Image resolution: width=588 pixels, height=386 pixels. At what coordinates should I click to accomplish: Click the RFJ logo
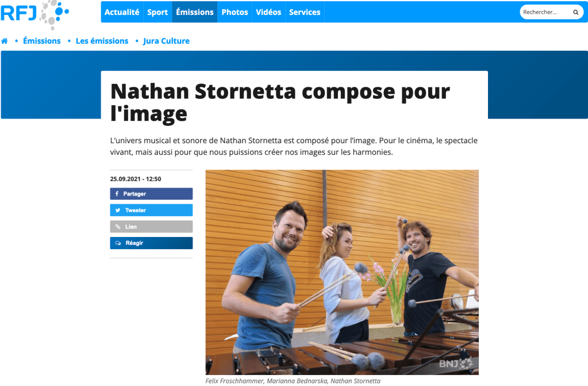coord(34,14)
